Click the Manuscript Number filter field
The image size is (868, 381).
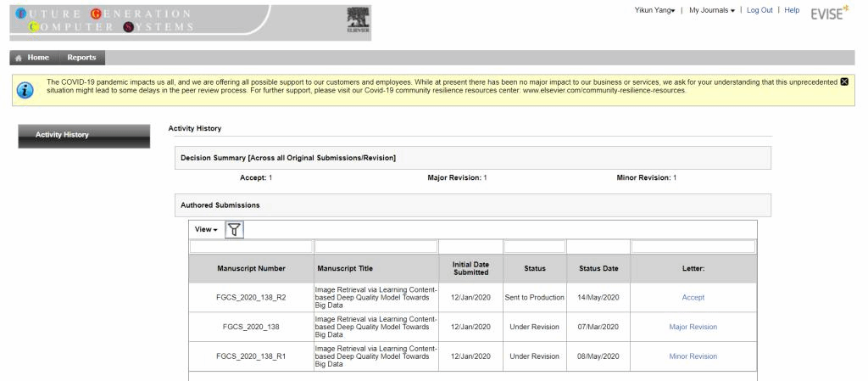tap(251, 247)
